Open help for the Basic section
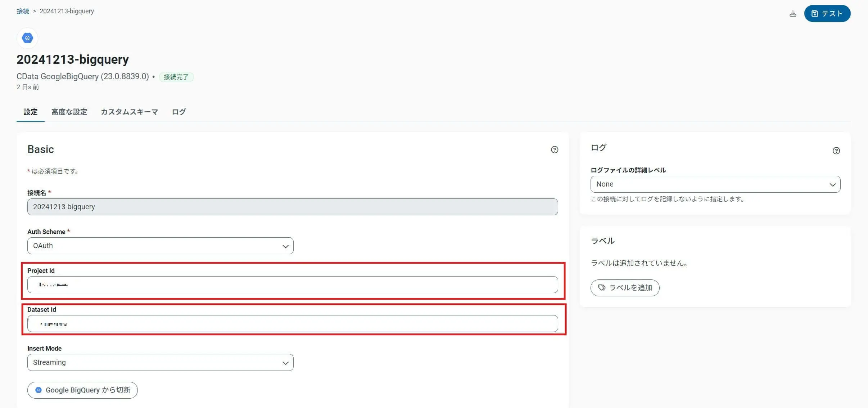This screenshot has width=868, height=408. click(x=555, y=150)
